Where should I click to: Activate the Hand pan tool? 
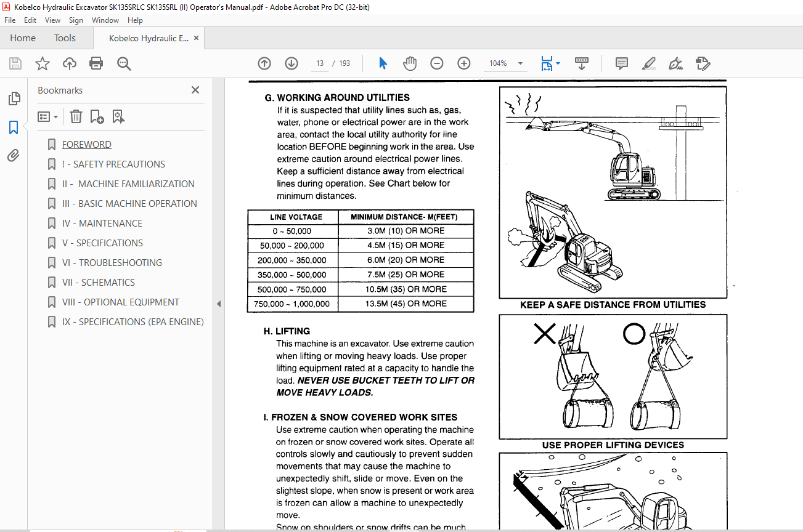pos(410,63)
